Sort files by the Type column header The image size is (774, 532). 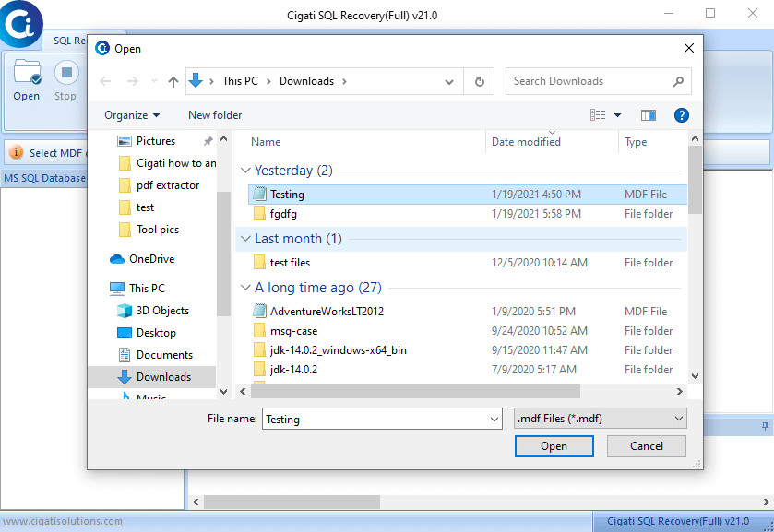point(636,142)
